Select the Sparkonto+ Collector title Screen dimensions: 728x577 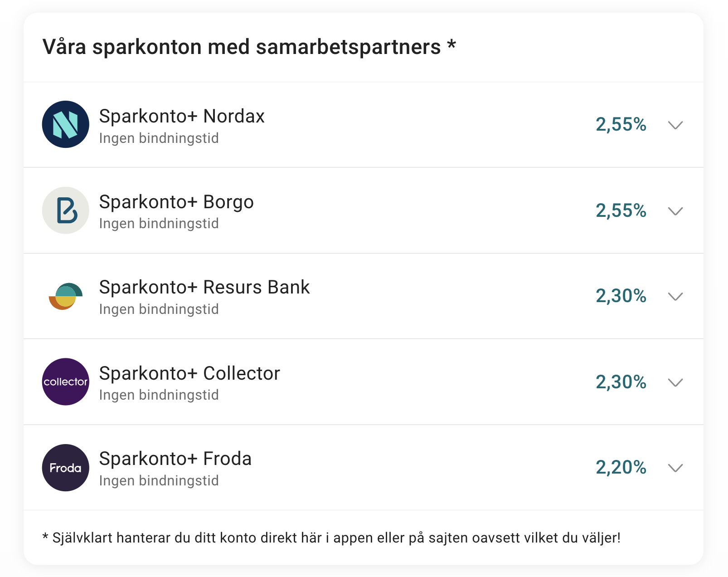[189, 373]
